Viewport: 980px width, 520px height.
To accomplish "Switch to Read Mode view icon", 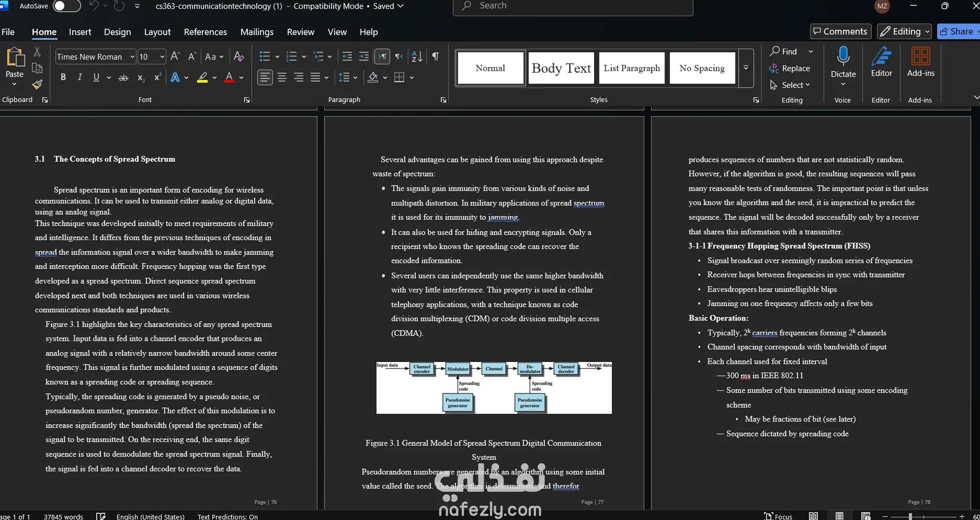I will click(813, 516).
